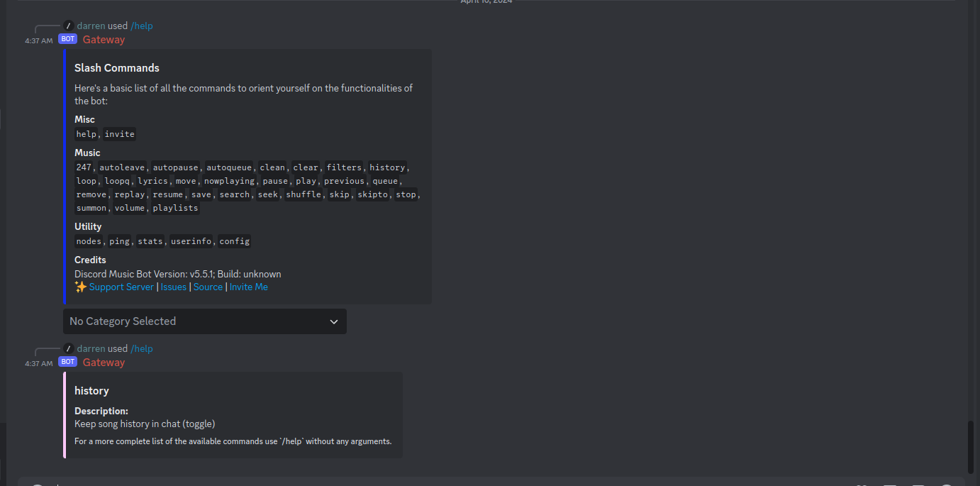Click the "nodes" command tag
980x486 pixels.
pos(89,241)
